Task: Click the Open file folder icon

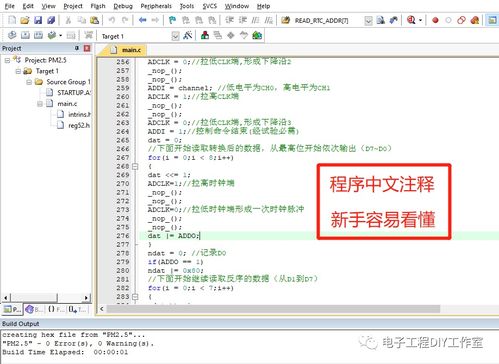Action: [x=25, y=20]
